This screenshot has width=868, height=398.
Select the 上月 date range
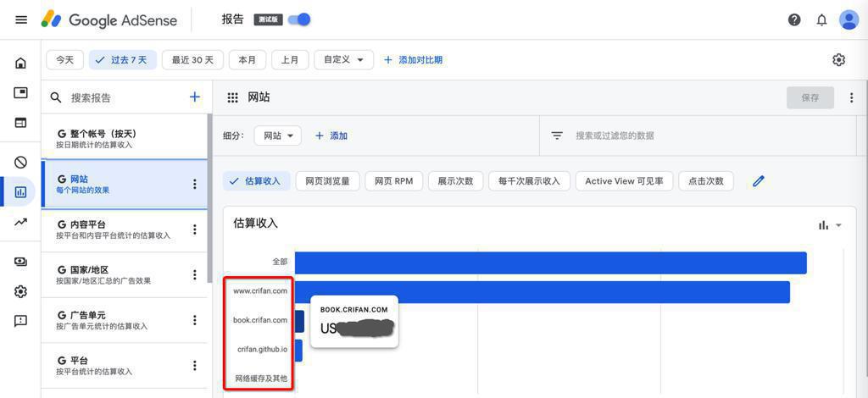(290, 59)
